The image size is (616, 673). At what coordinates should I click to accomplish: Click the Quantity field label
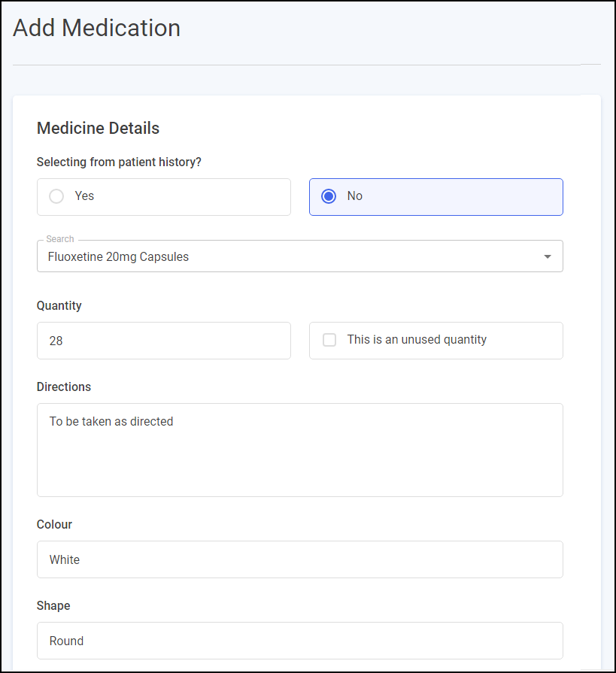pyautogui.click(x=59, y=306)
